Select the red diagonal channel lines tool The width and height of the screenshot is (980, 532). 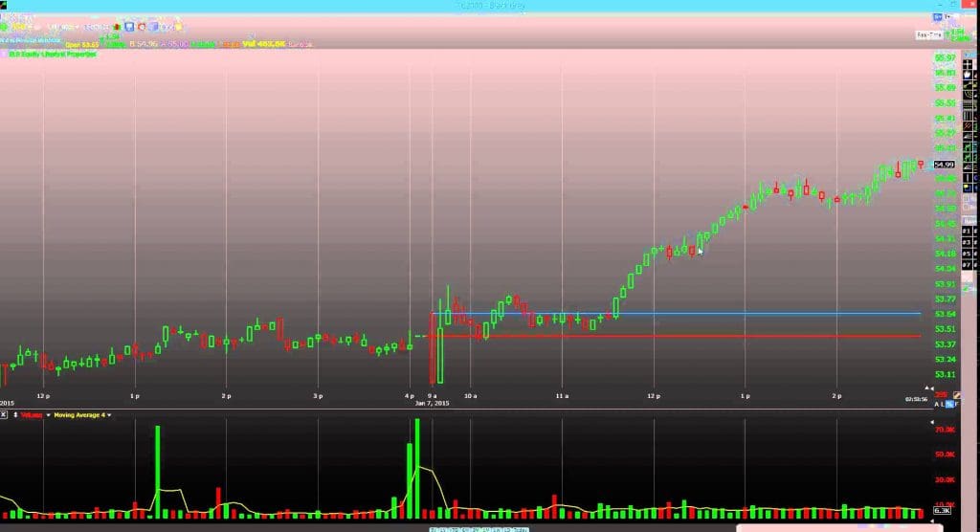968,126
